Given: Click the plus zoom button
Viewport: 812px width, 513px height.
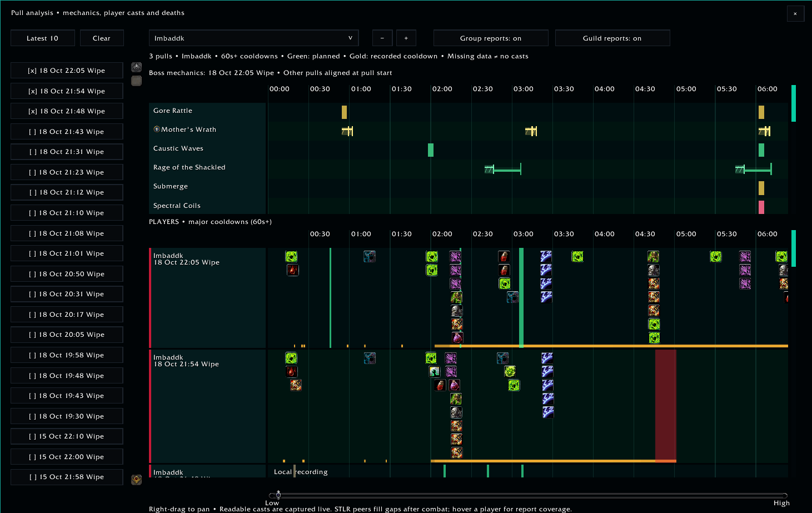Looking at the screenshot, I should click(x=406, y=38).
